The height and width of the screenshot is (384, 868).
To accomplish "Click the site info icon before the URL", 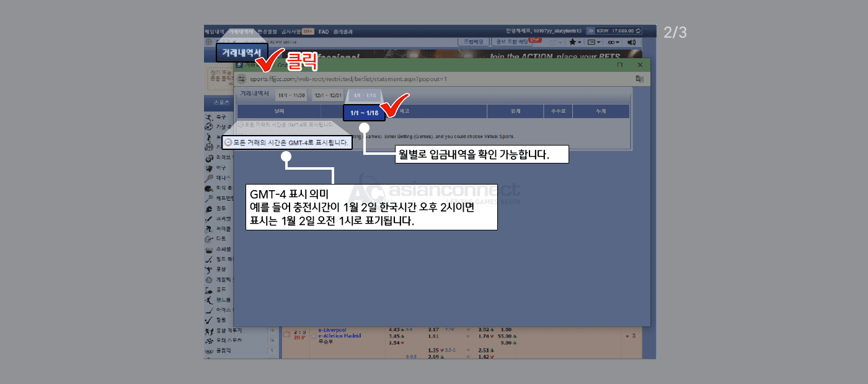I will pos(242,79).
